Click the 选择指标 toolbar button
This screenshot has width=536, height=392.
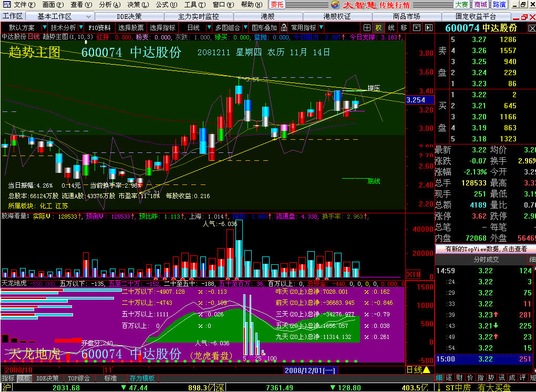(162, 28)
